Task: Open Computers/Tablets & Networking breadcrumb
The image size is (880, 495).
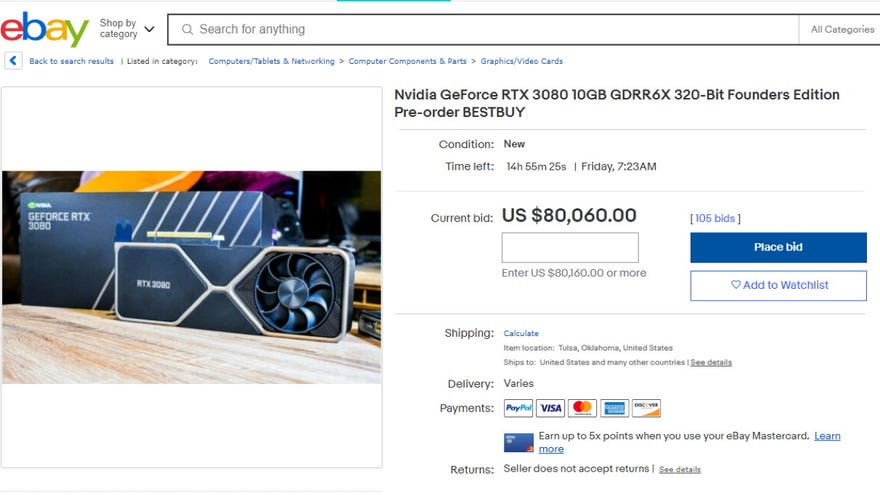Action: pyautogui.click(x=271, y=61)
